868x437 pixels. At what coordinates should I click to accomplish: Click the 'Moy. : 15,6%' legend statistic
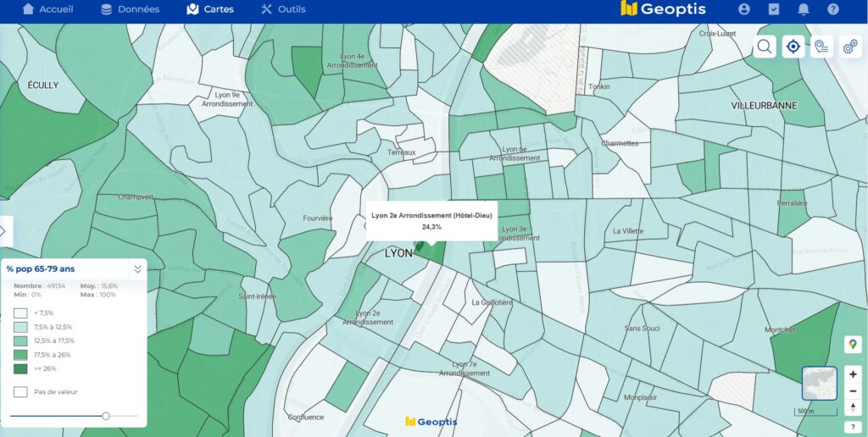[99, 286]
